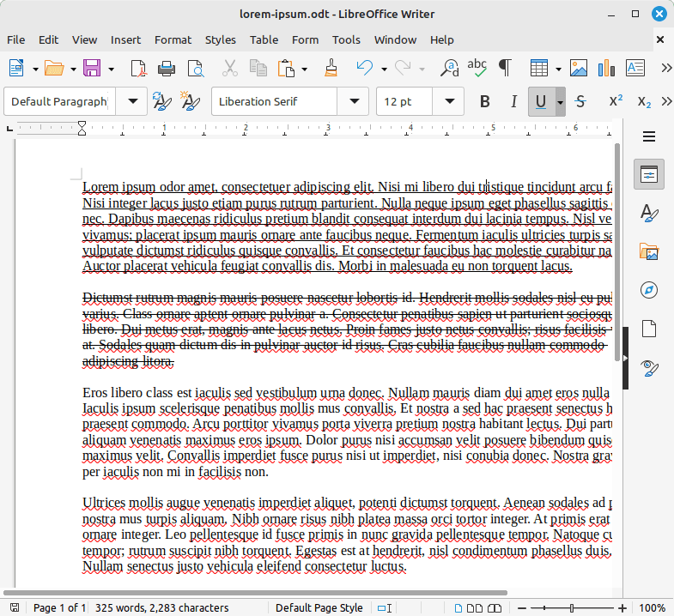Insert a chart

tap(606, 69)
